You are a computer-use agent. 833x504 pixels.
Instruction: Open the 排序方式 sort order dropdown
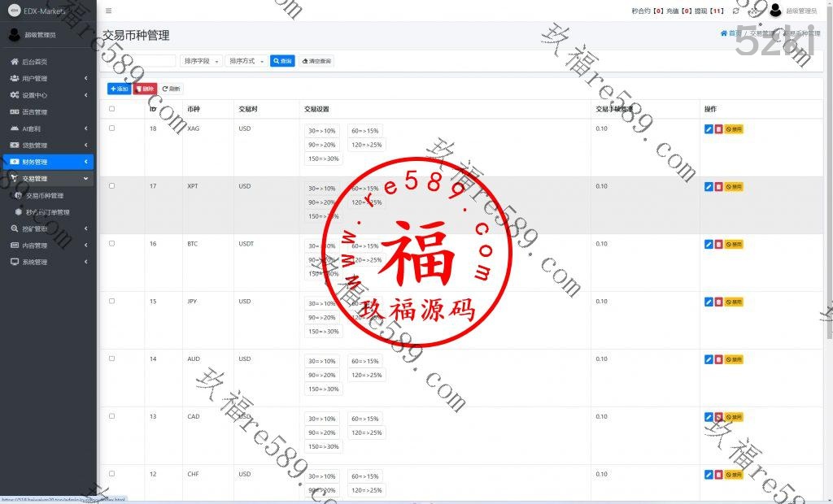point(246,61)
